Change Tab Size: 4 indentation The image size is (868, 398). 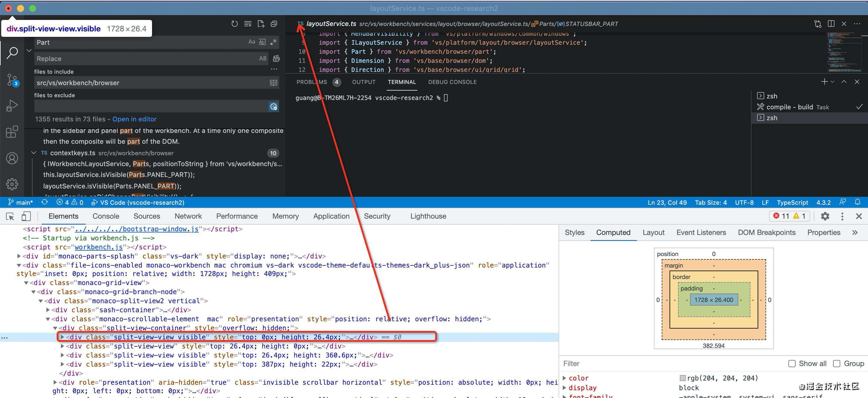pyautogui.click(x=711, y=202)
